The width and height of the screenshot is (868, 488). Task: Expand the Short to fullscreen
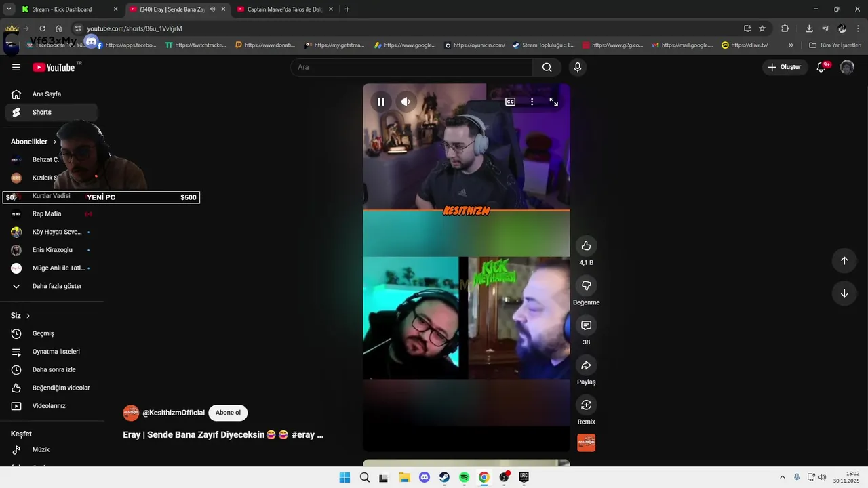click(x=553, y=102)
